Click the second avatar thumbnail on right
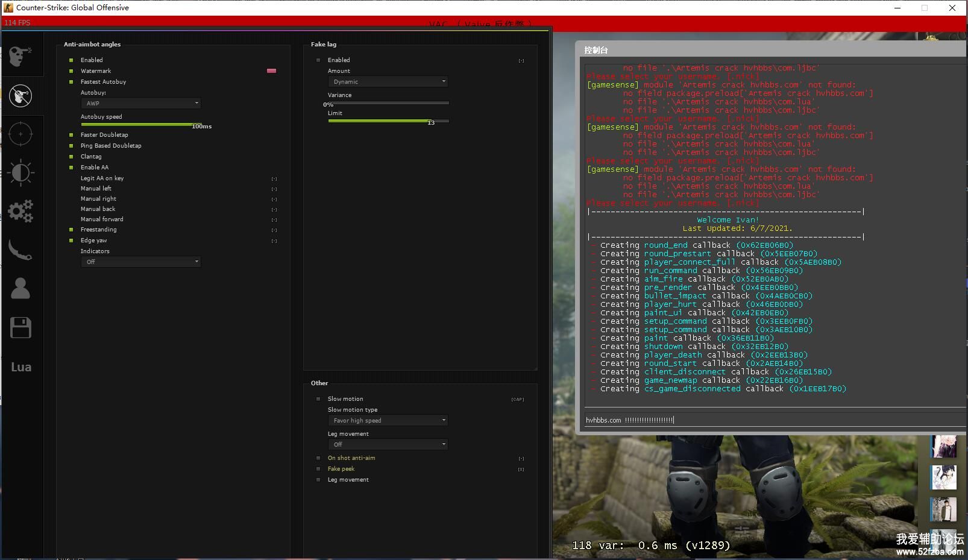Viewport: 968px width, 560px height. click(944, 478)
